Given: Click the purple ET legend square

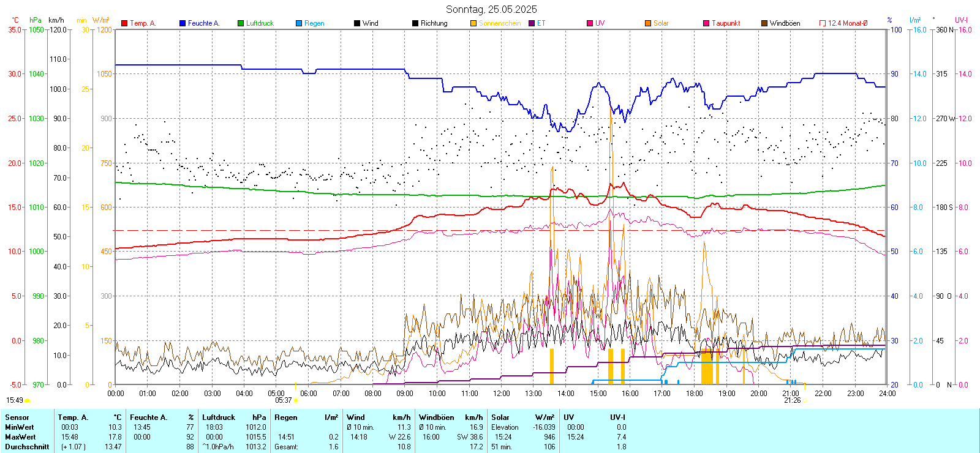Looking at the screenshot, I should (x=532, y=23).
